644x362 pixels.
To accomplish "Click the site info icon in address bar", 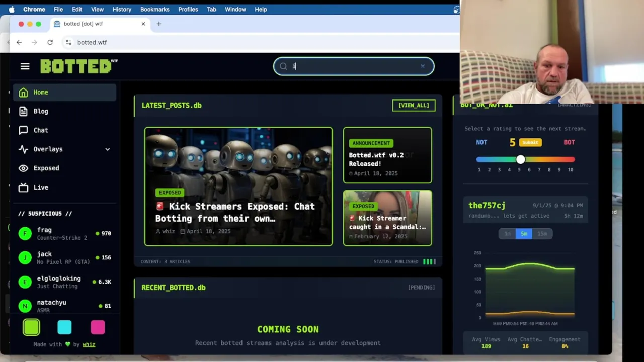I will (68, 42).
